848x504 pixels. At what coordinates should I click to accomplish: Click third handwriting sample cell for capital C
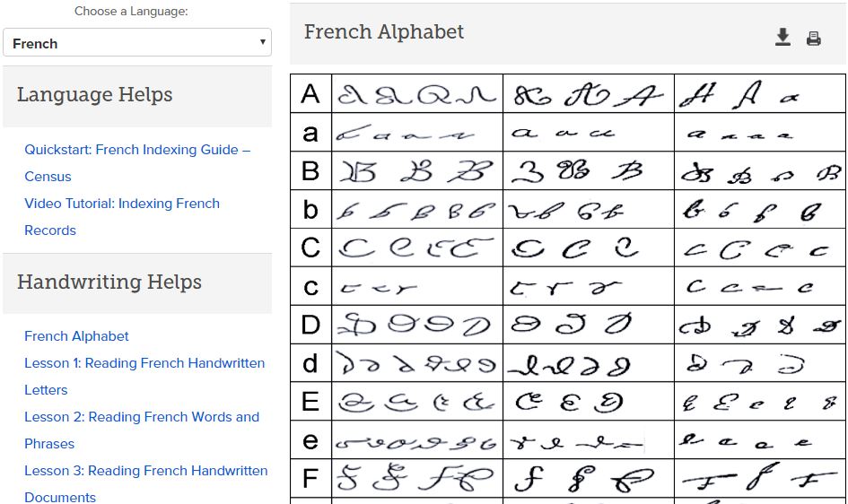pyautogui.click(x=760, y=248)
